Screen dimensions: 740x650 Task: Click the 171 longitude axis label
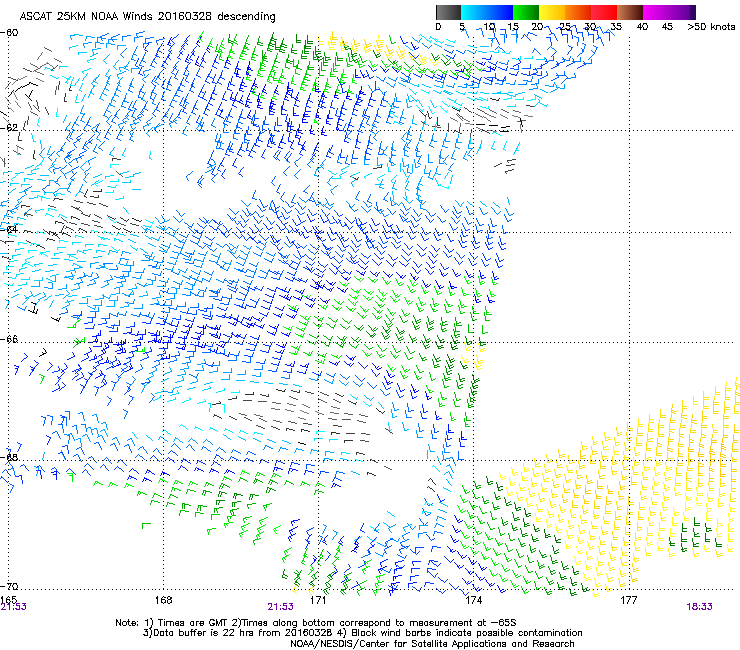coord(318,600)
